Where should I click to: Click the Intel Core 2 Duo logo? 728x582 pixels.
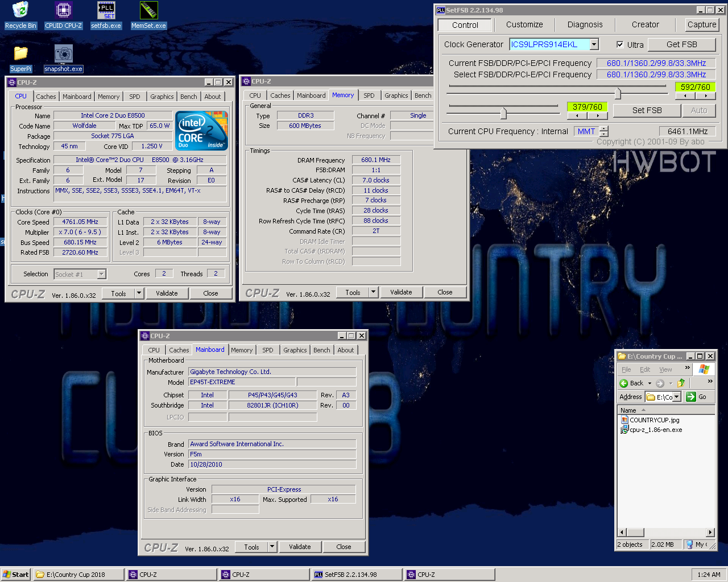(x=201, y=130)
